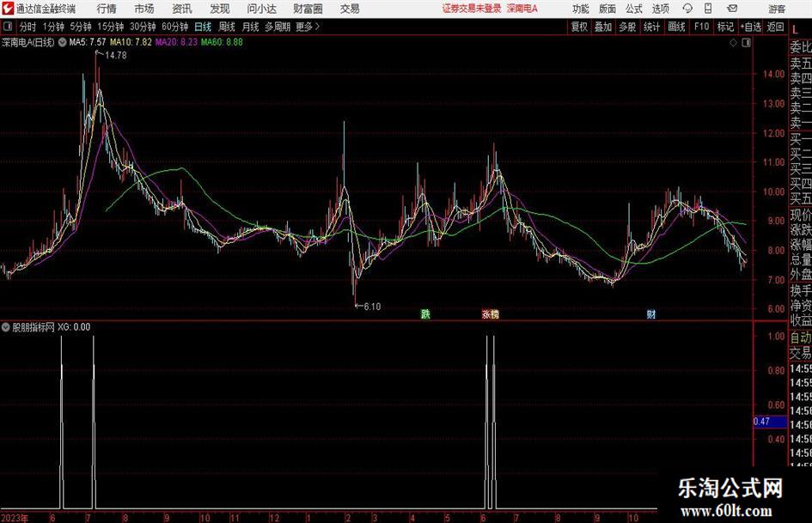The image size is (812, 523).
Task: Switch to 60分钟 period
Action: tap(174, 27)
